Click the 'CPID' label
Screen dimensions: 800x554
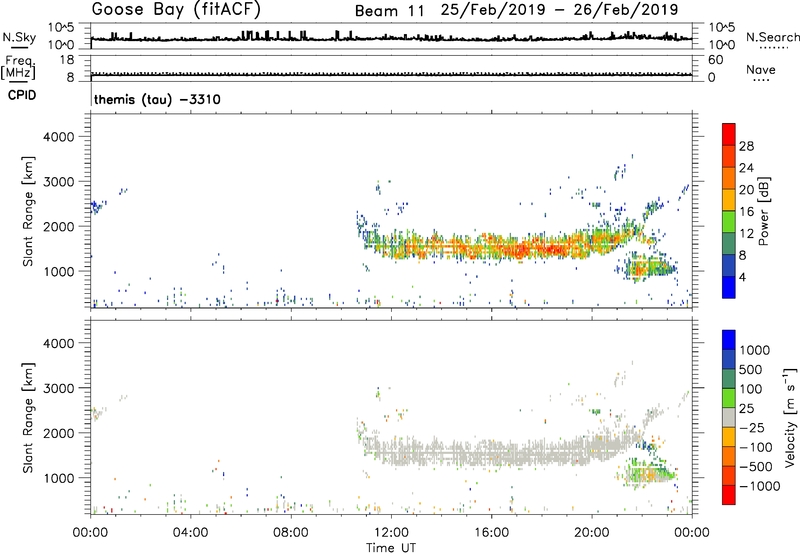22,95
